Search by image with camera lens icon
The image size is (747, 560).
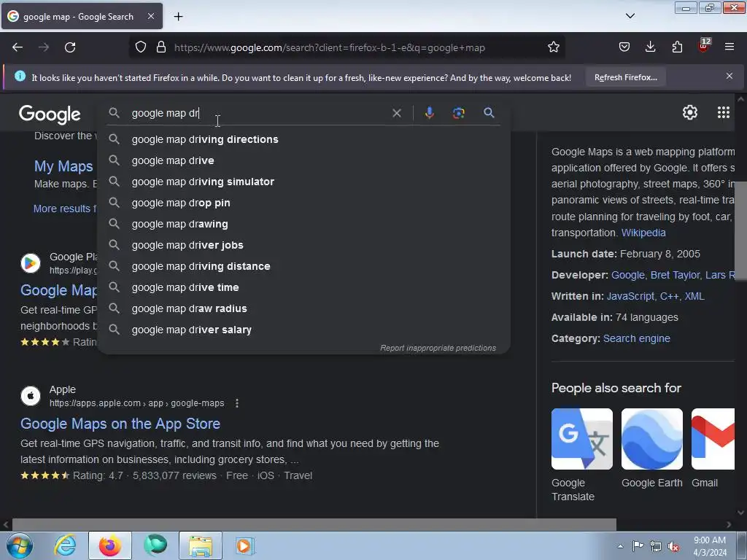point(458,113)
